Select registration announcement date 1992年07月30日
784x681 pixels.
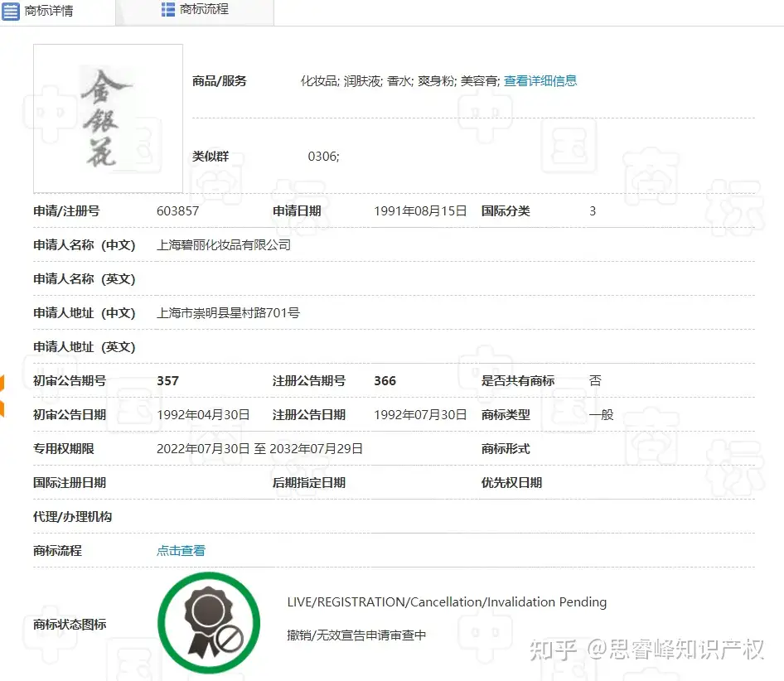point(420,415)
